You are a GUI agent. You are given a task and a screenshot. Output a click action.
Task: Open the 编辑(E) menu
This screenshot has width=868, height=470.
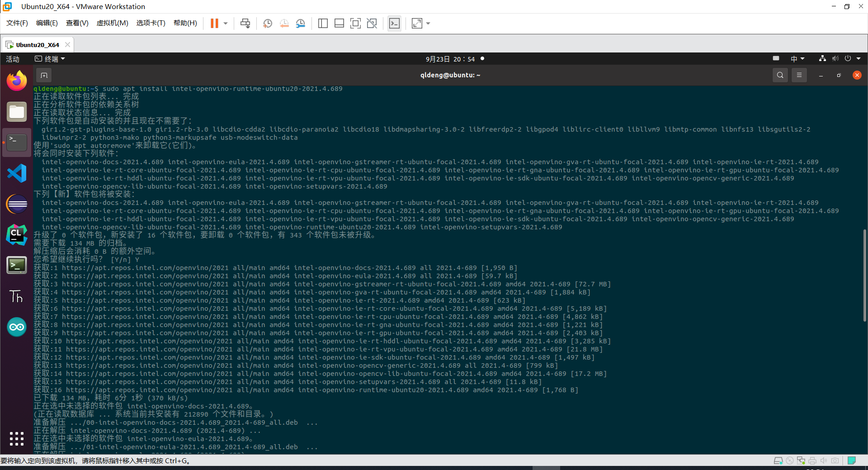(47, 23)
